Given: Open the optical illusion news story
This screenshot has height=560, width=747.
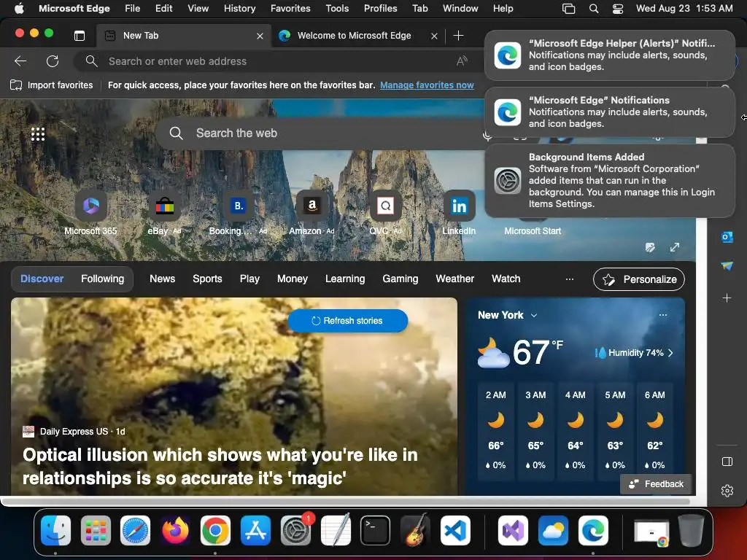Looking at the screenshot, I should (x=234, y=396).
